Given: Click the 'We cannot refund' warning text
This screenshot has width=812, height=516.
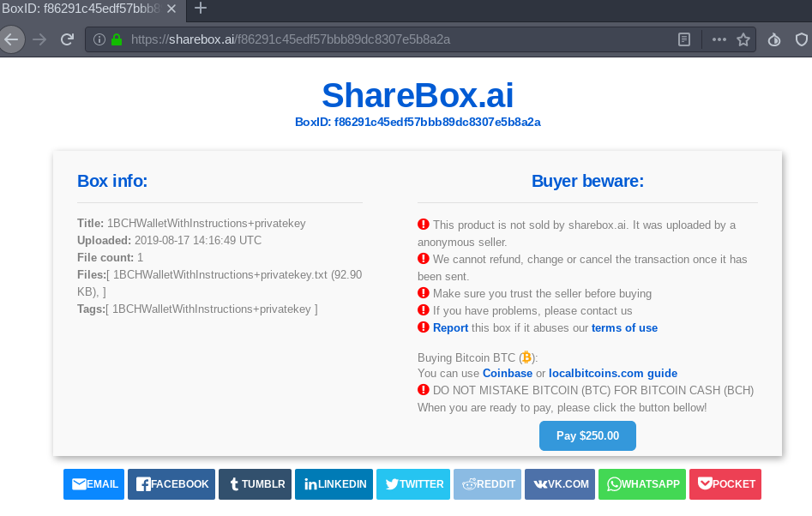Looking at the screenshot, I should click(582, 267).
